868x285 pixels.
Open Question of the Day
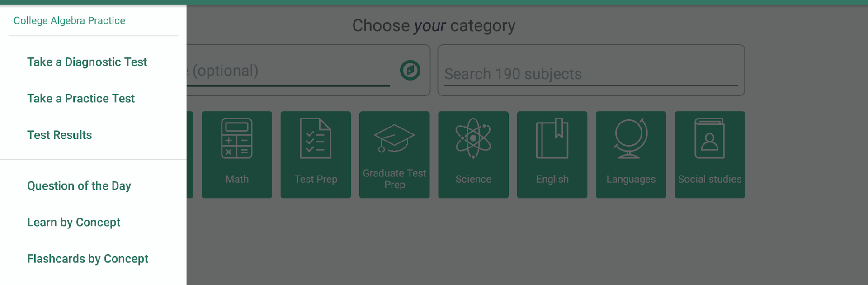click(x=79, y=186)
